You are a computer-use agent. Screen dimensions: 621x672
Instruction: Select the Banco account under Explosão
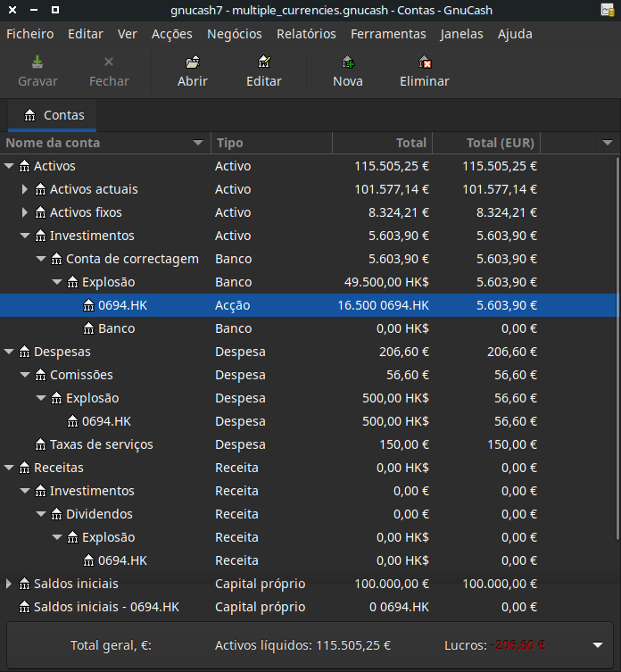coord(116,328)
